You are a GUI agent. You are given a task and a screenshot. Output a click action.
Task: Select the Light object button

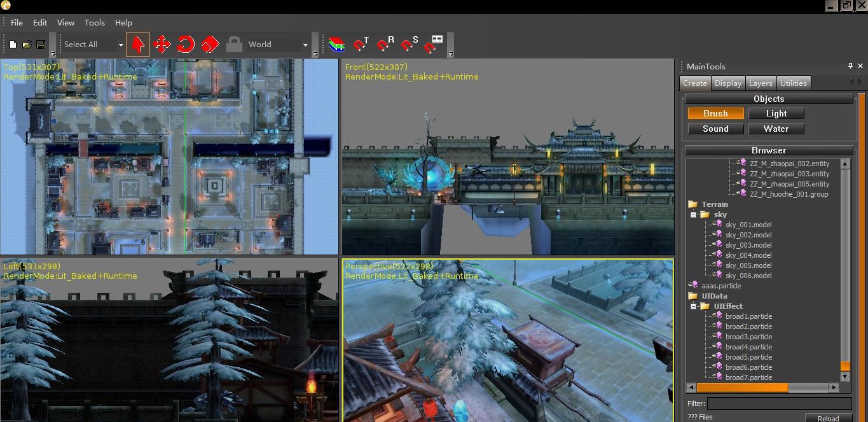pos(776,113)
